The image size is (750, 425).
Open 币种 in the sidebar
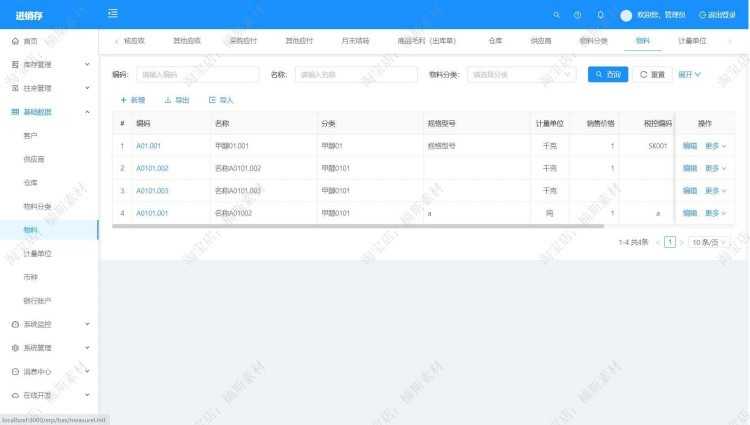click(31, 277)
